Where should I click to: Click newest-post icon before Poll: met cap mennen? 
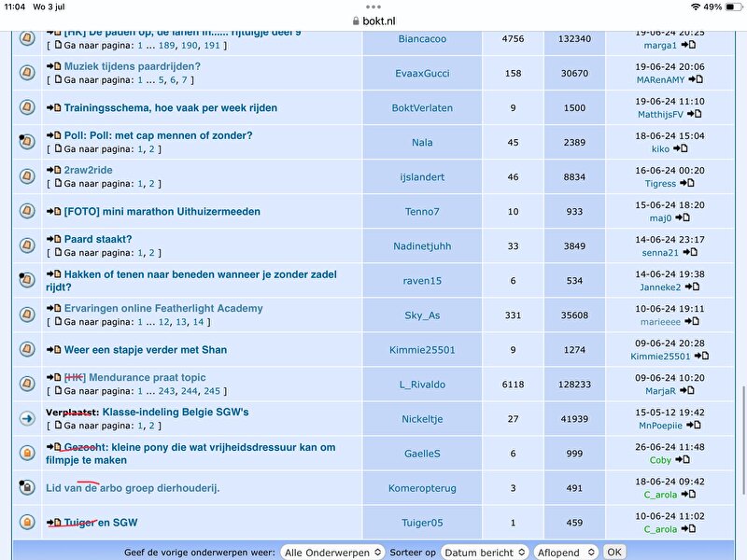click(54, 135)
